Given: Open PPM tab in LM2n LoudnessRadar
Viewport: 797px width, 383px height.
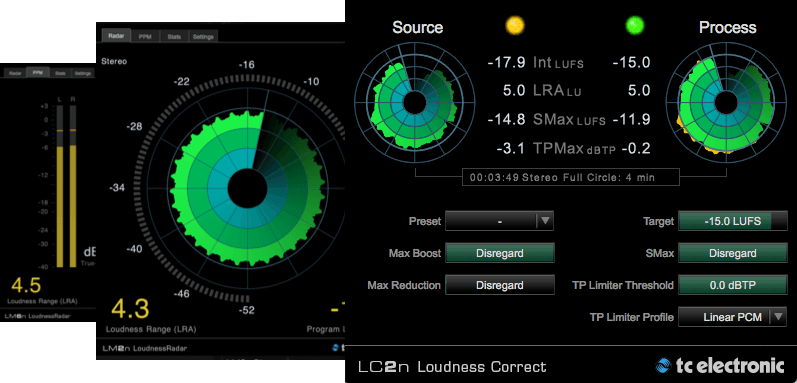Looking at the screenshot, I should click(145, 37).
